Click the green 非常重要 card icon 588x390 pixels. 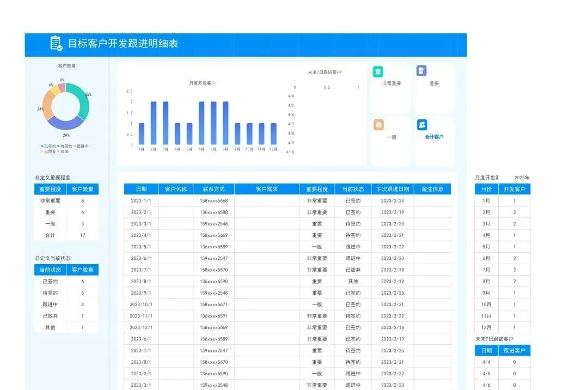378,71
